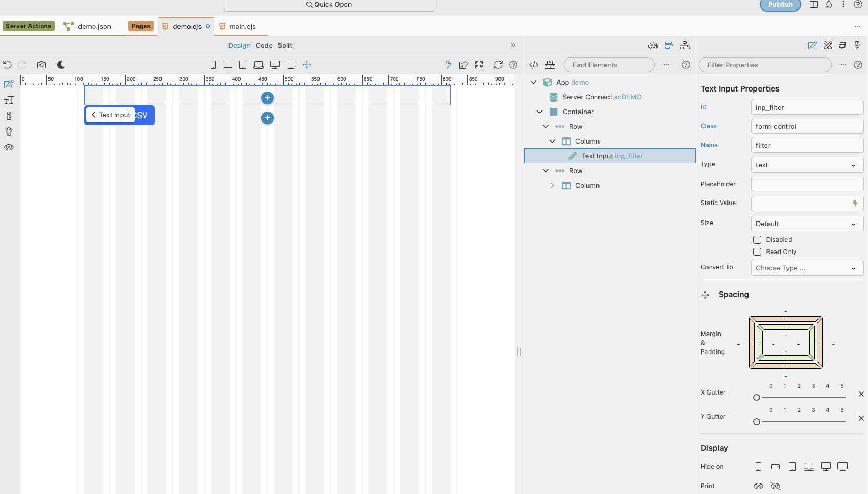The height and width of the screenshot is (494, 868).
Task: Open the QR code icon
Action: point(479,65)
